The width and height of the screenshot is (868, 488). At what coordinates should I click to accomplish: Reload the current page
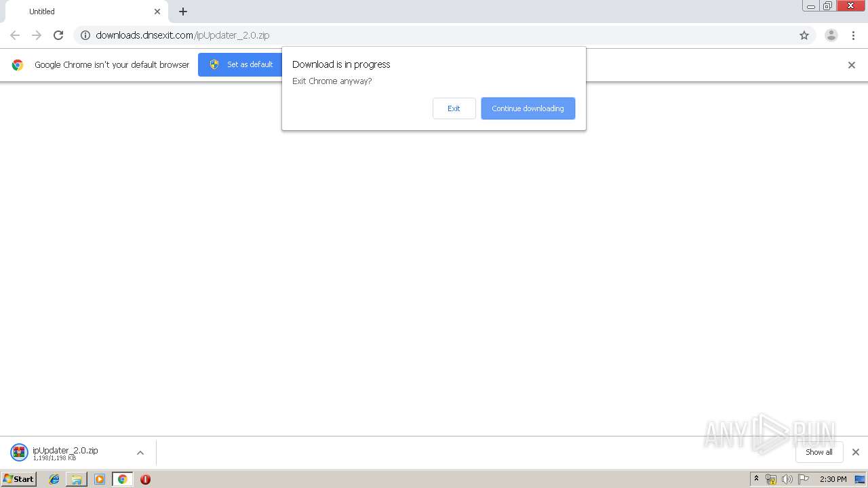pos(58,35)
